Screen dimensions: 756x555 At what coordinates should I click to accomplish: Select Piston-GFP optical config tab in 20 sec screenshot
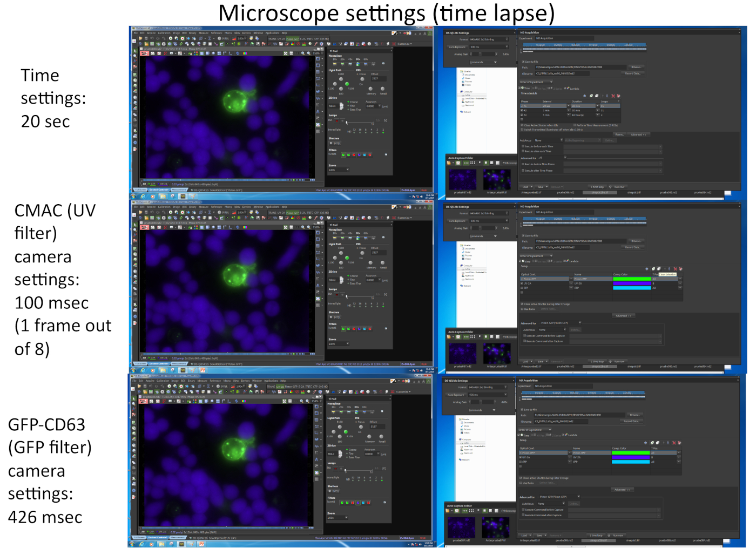[x=293, y=39]
